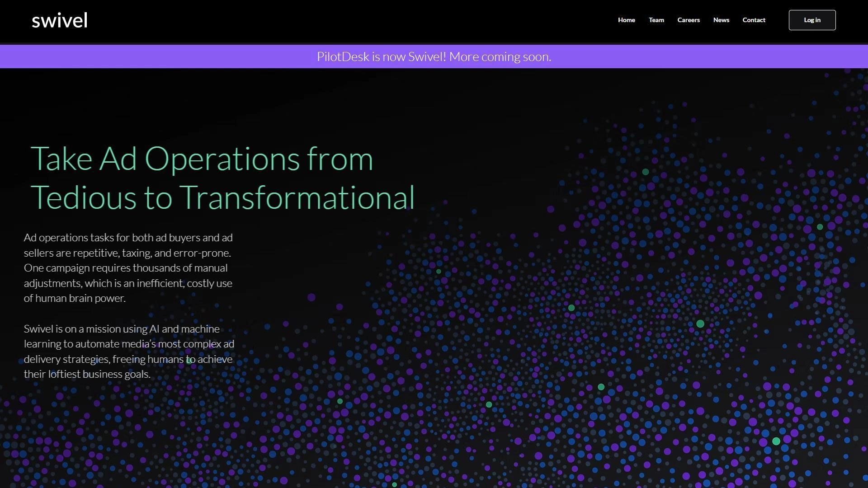Navigate to News
The image size is (868, 488).
tap(721, 20)
